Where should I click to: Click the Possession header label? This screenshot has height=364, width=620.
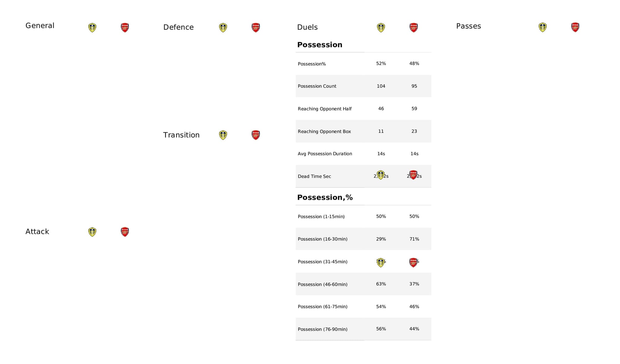(x=320, y=45)
